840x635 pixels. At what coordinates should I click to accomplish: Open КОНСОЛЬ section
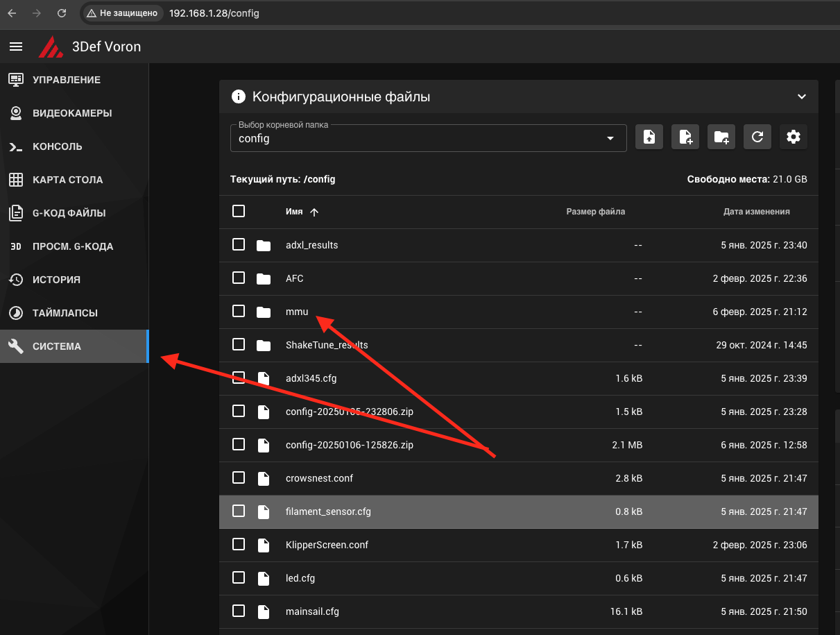pos(74,146)
